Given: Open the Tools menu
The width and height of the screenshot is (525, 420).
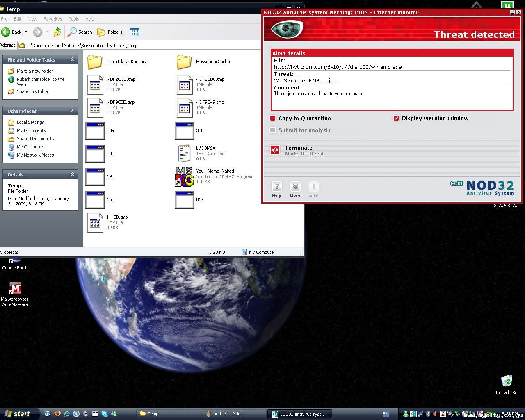Looking at the screenshot, I should point(74,19).
